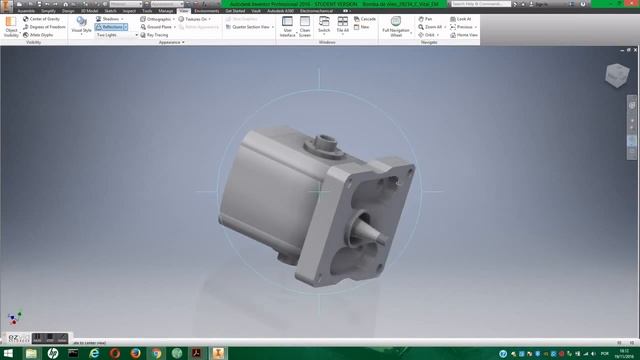This screenshot has width=640, height=360.
Task: Toggle Reflections button
Action: click(x=109, y=27)
